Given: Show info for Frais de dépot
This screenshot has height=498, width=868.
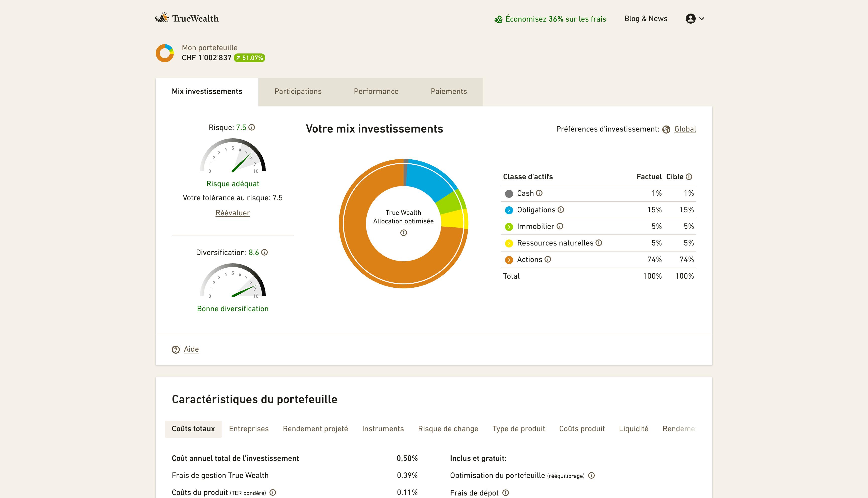Looking at the screenshot, I should (505, 493).
